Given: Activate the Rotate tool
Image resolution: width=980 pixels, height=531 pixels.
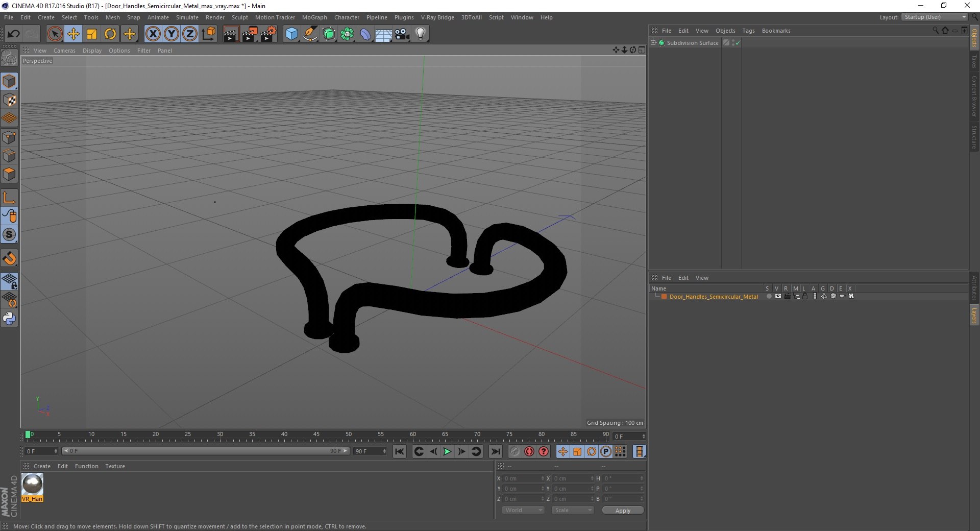Looking at the screenshot, I should click(110, 34).
